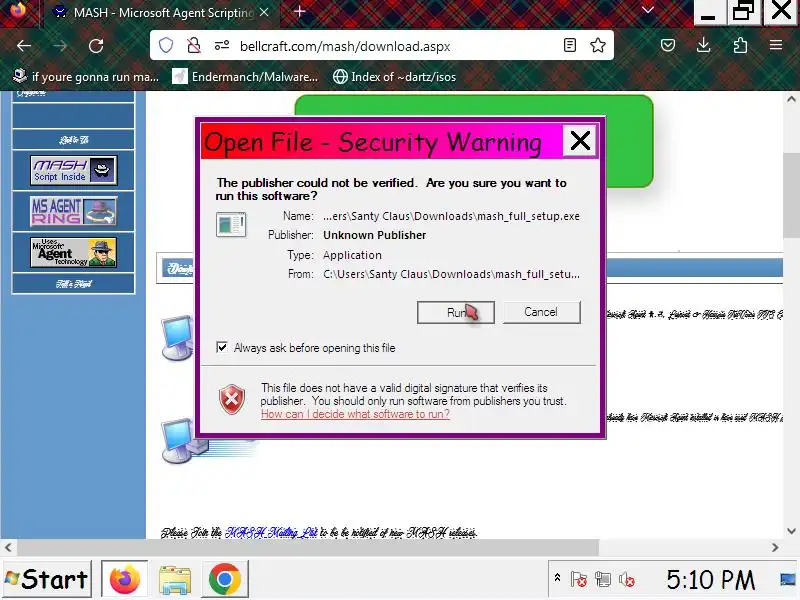This screenshot has height=600, width=800.
Task: Click the network tray icon
Action: tap(603, 579)
